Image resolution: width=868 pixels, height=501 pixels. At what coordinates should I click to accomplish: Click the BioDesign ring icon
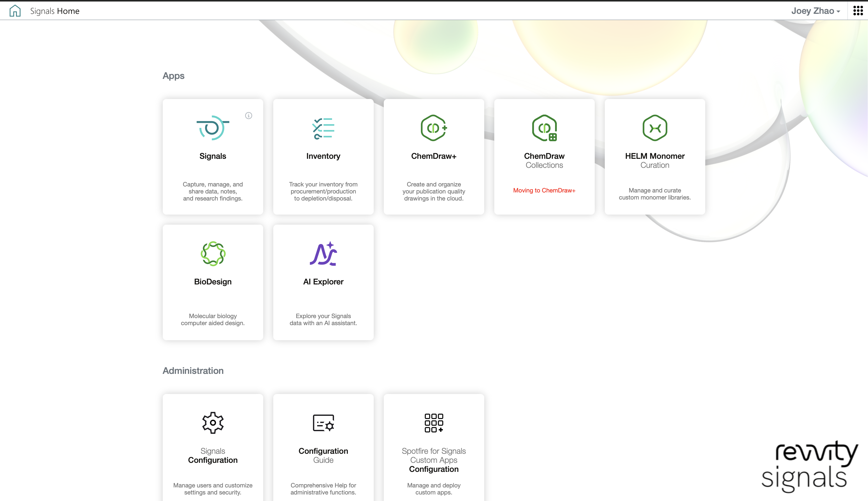(x=213, y=254)
